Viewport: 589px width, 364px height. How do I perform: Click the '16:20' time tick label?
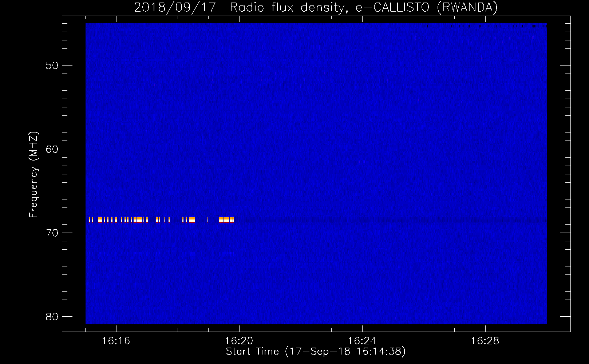239,341
